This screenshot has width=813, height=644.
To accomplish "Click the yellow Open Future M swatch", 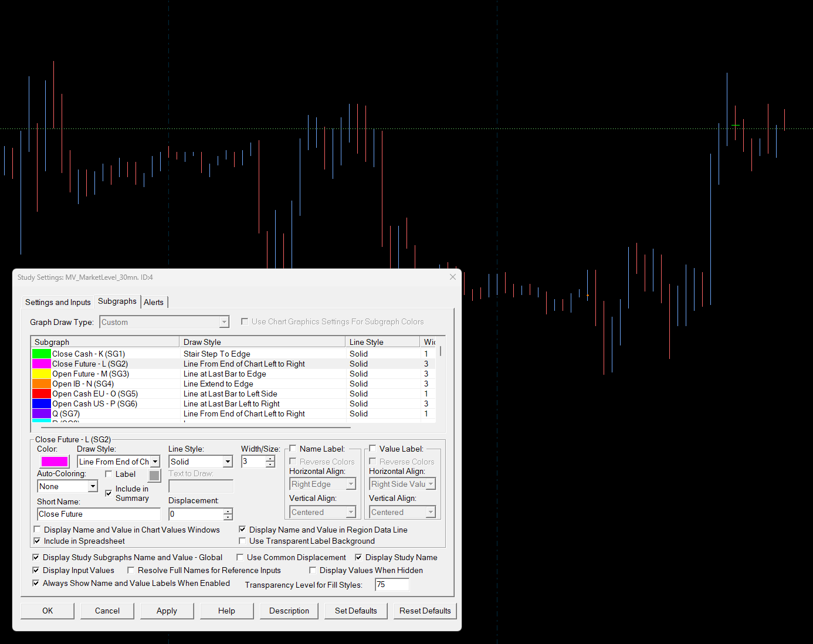I will (42, 374).
